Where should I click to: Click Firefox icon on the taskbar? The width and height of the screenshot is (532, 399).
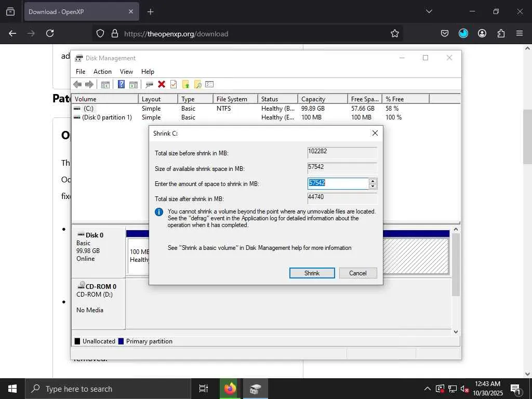(230, 389)
